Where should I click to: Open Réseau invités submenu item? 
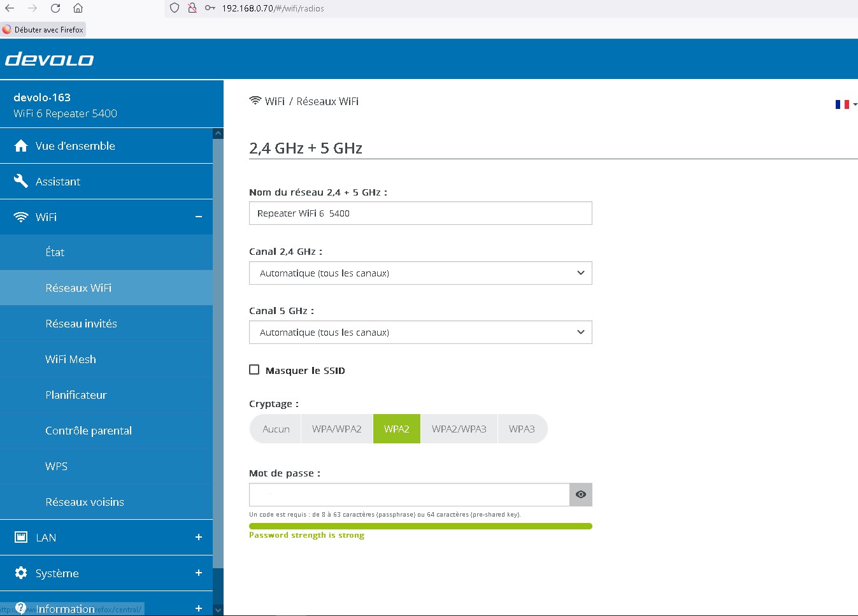tap(106, 324)
